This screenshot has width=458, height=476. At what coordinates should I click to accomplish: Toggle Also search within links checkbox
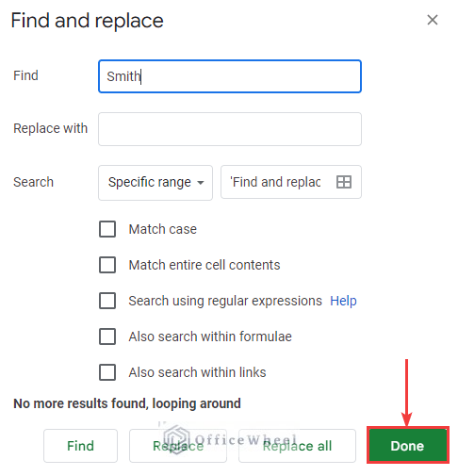point(107,372)
